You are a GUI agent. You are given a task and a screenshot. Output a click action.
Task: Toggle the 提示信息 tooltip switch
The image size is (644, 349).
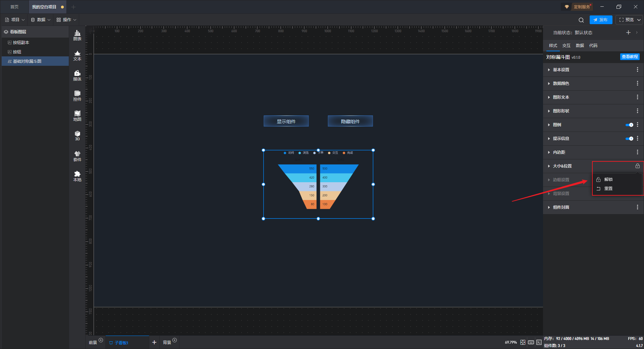pos(629,139)
